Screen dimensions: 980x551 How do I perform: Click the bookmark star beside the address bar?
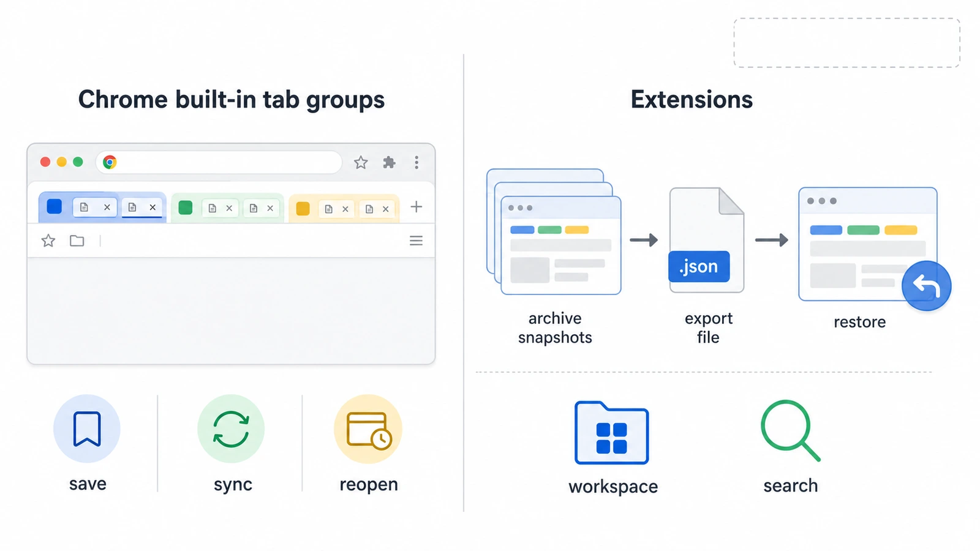(x=361, y=162)
